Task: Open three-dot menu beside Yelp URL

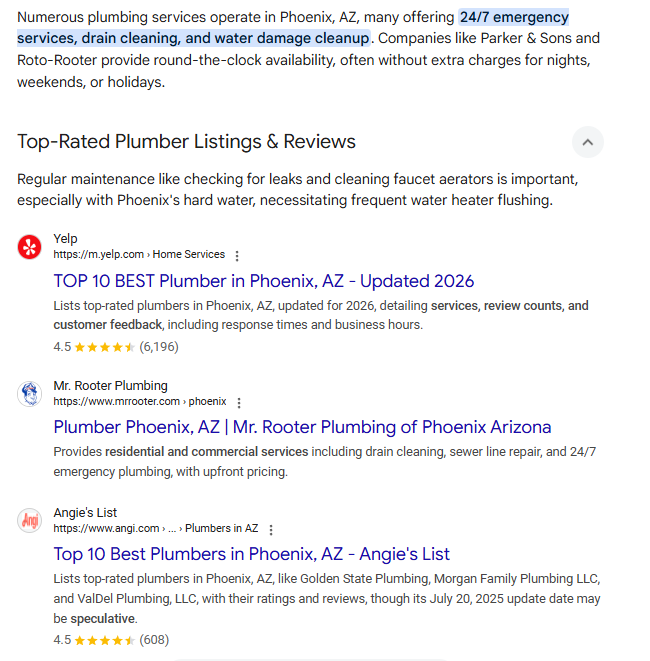Action: pyautogui.click(x=237, y=255)
